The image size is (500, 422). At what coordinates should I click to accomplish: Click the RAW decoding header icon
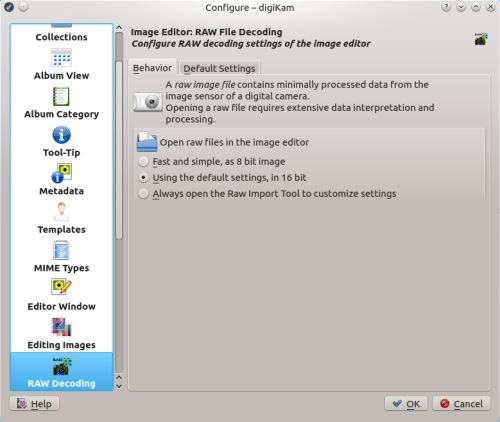(481, 39)
